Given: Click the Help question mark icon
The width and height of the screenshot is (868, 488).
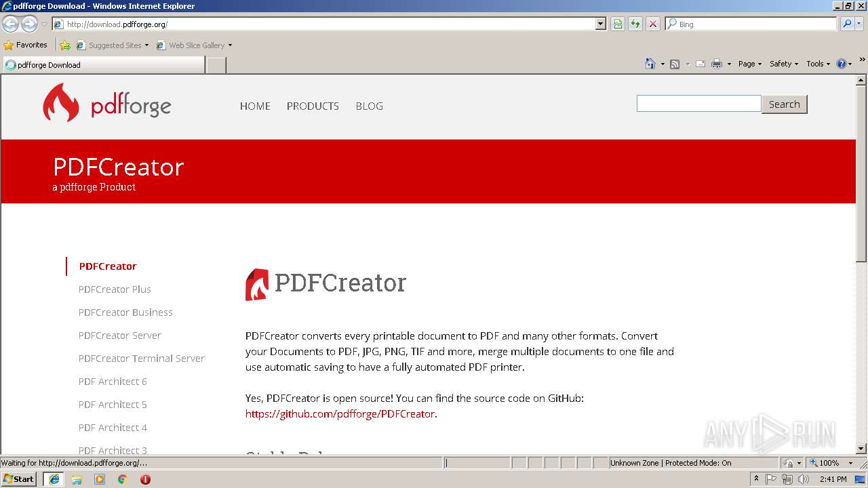Looking at the screenshot, I should click(x=842, y=64).
